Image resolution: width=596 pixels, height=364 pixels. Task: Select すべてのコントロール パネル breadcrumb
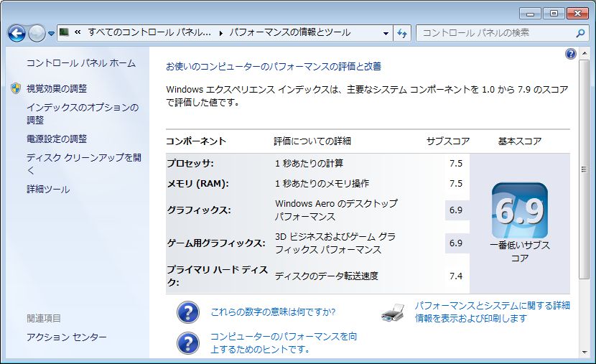click(149, 33)
